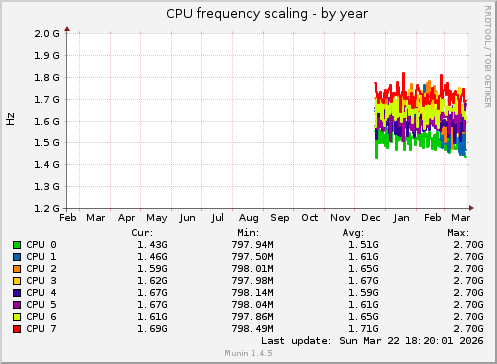Click the blue CPU 1 color swatch

pyautogui.click(x=17, y=257)
